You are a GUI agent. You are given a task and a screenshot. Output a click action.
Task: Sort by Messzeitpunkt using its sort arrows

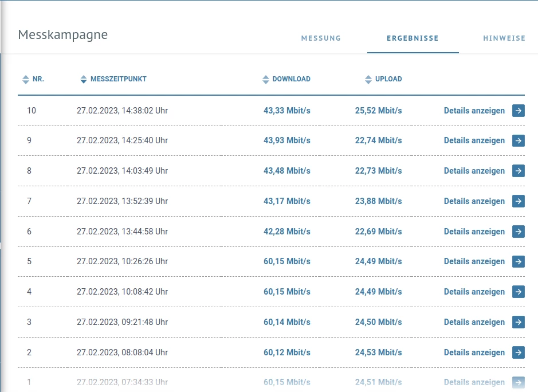pos(84,79)
